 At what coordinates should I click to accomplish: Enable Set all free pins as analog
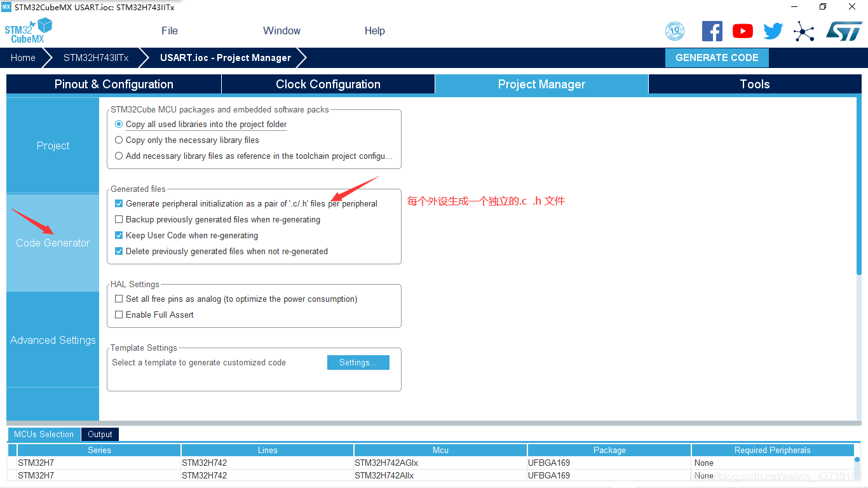(119, 299)
